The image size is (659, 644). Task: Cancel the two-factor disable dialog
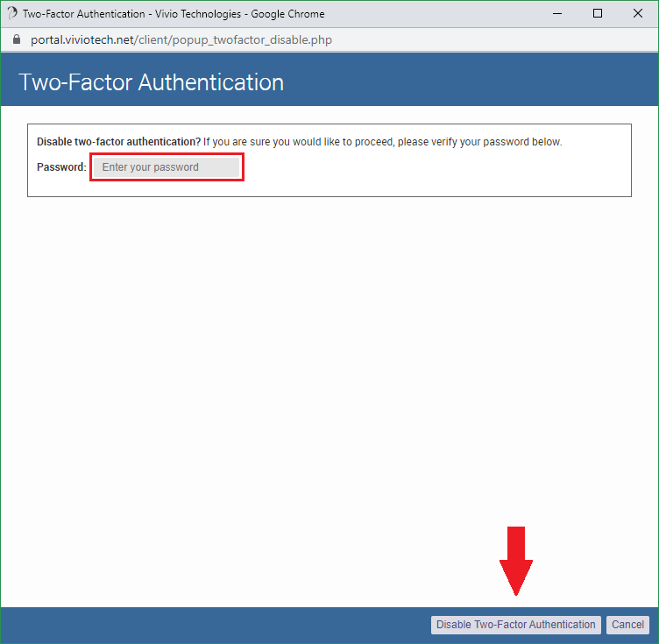pos(627,625)
